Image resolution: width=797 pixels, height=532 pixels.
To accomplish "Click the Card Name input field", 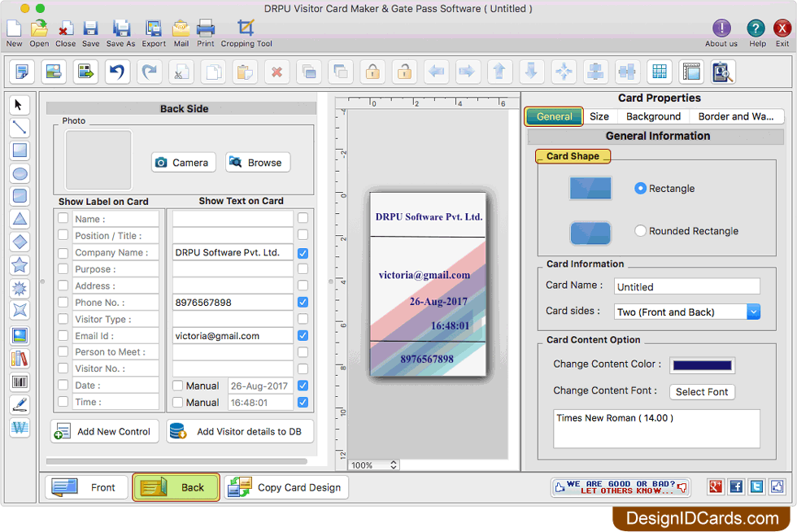I will [x=686, y=286].
